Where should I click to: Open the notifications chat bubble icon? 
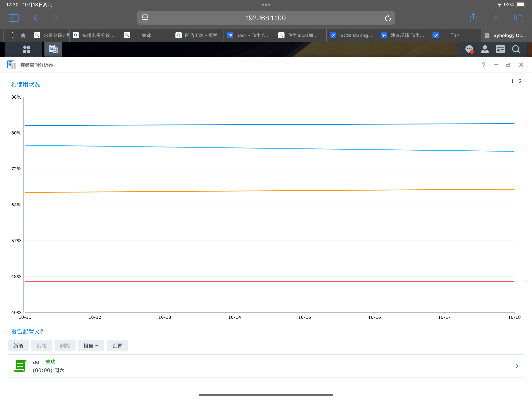(x=469, y=49)
